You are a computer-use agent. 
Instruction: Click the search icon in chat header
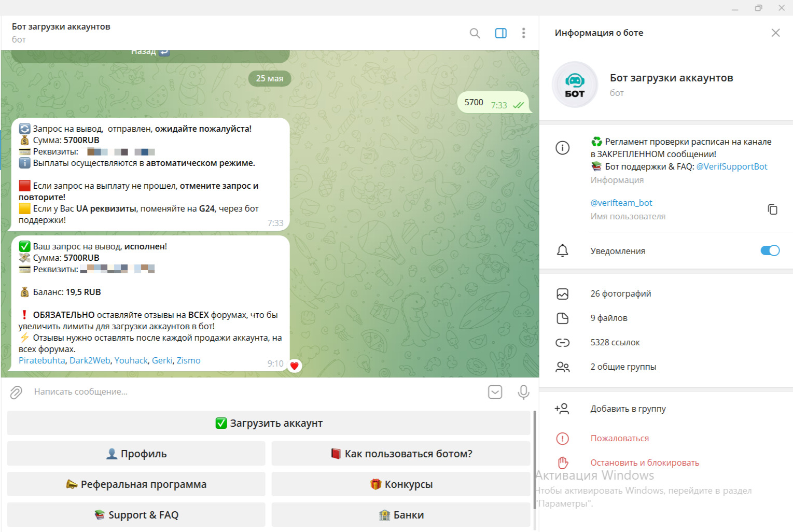(475, 33)
